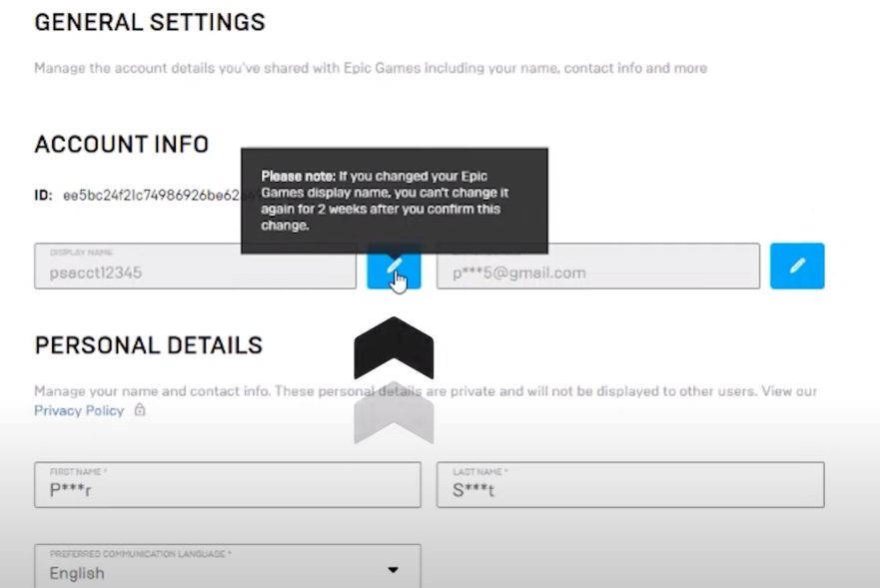Viewport: 880px width, 588px height.
Task: Click the pencil icon to edit display name
Action: point(394,267)
